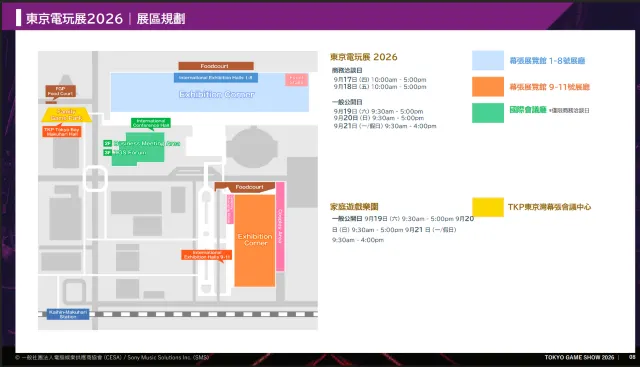Screen dimensions: 640x367
Task: Click the TKP Tokyo Bay Makuhari Hall label
Action: (62, 131)
